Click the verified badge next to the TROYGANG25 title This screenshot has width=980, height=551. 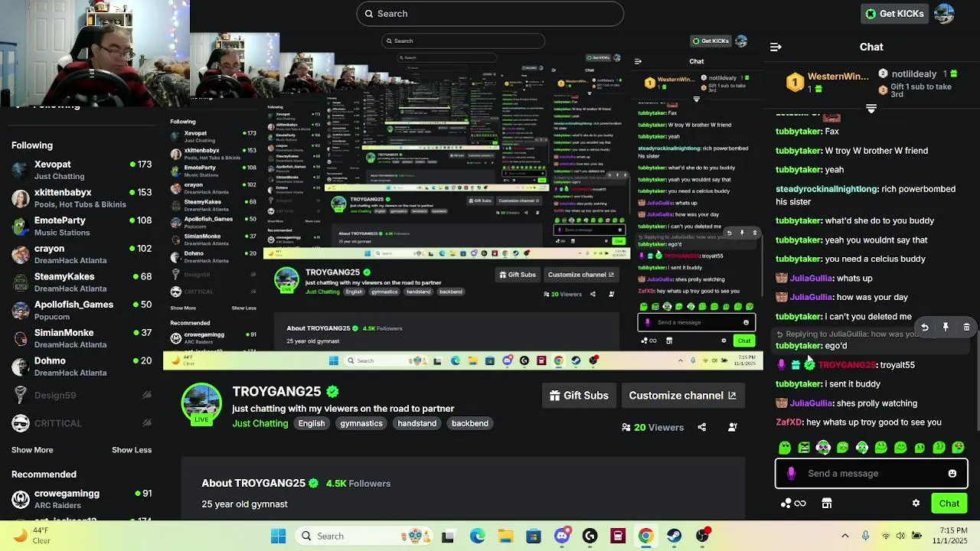pyautogui.click(x=332, y=392)
